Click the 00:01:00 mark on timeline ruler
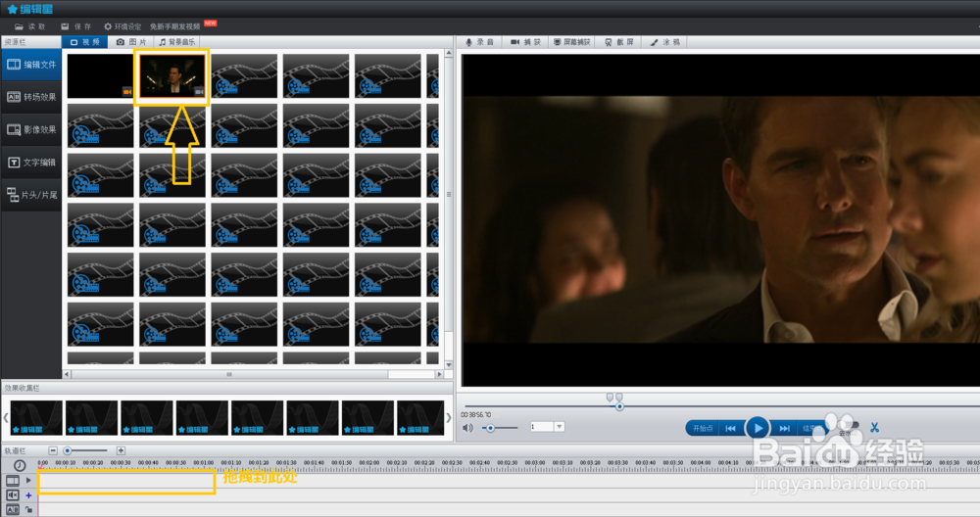 [x=203, y=463]
